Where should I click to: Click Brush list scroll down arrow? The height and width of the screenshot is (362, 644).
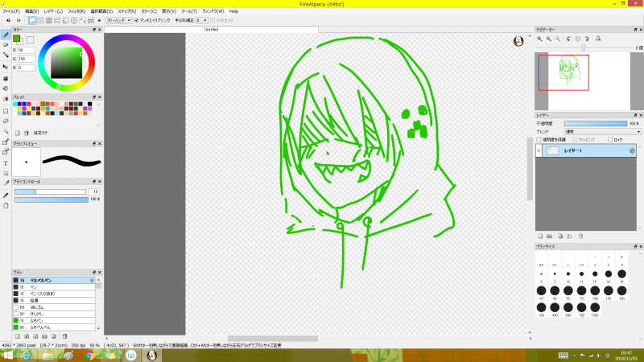click(98, 328)
